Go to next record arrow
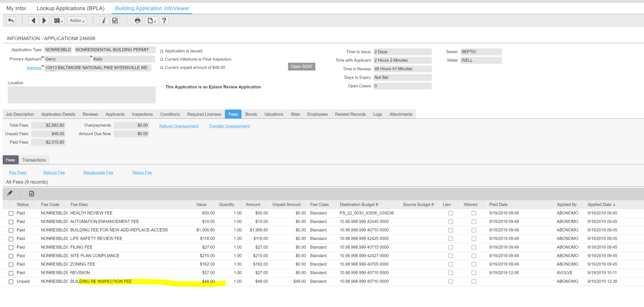 click(x=44, y=20)
